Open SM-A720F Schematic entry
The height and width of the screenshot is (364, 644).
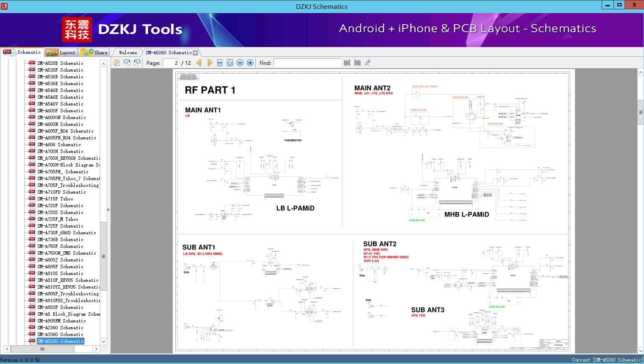(x=60, y=206)
